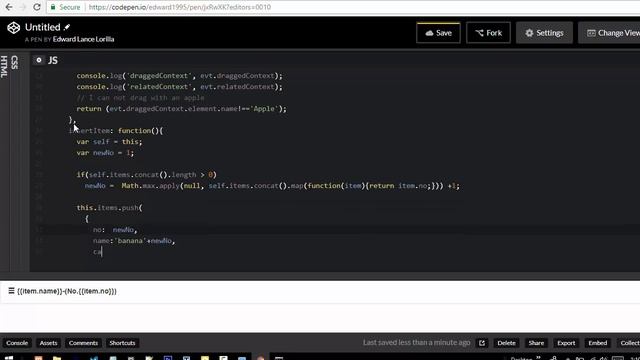The width and height of the screenshot is (640, 360).
Task: Click the 'newNo = Math.max.apply' line
Action: pyautogui.click(x=272, y=186)
